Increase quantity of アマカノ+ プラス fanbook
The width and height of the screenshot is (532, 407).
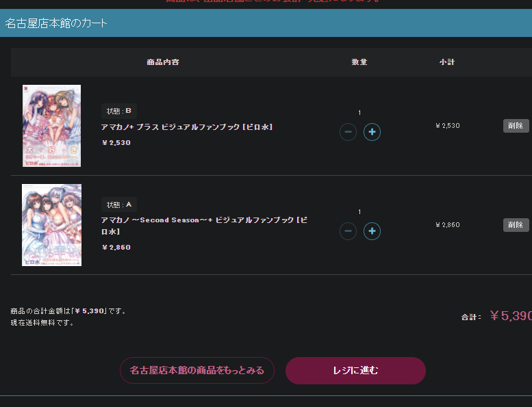[372, 132]
